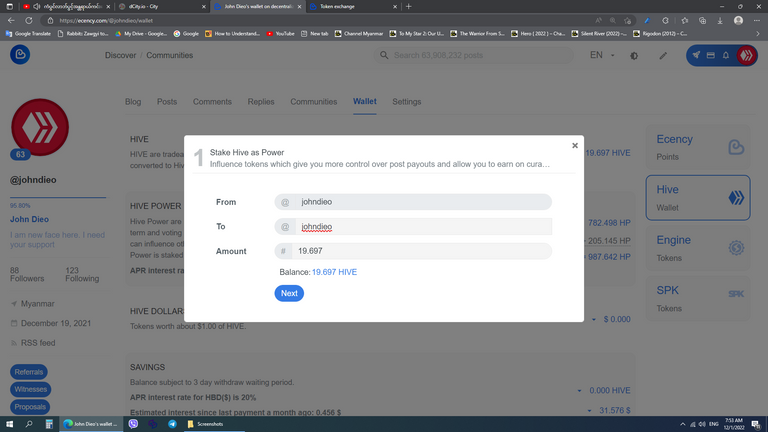Open calculator icon in taskbar
The height and width of the screenshot is (432, 768).
(x=49, y=424)
